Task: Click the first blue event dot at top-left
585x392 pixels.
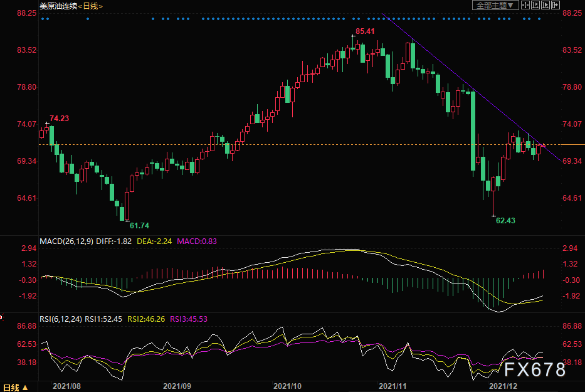Action: (x=42, y=19)
